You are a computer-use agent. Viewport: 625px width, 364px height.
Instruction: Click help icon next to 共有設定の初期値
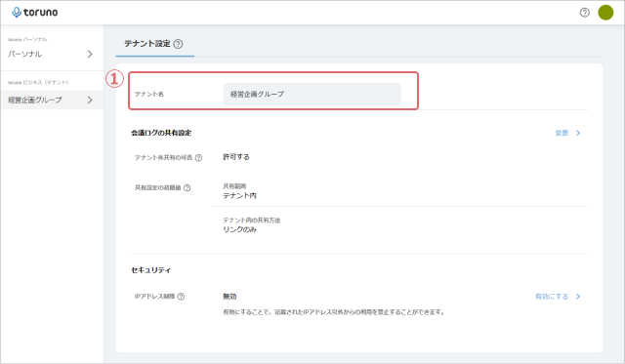click(x=187, y=187)
